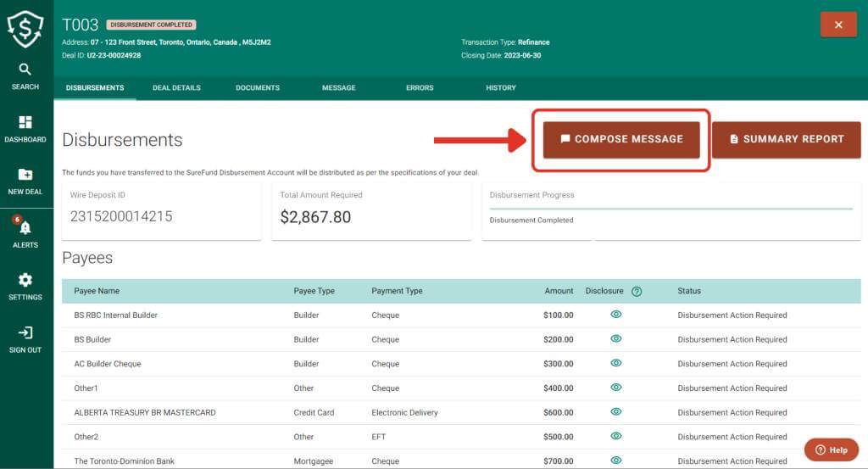Image resolution: width=868 pixels, height=469 pixels.
Task: Close the deal with the X button
Action: 838,25
